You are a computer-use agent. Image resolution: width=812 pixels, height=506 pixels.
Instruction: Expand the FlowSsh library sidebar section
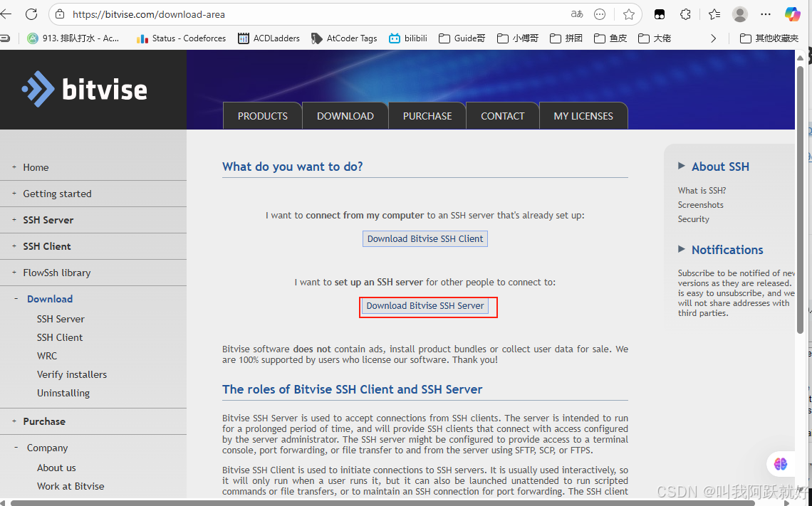point(56,273)
